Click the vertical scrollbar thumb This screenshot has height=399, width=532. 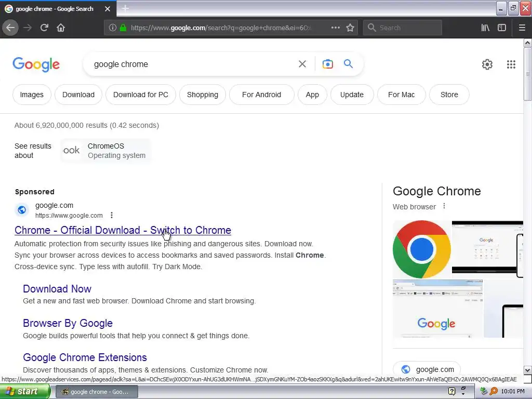(527, 74)
